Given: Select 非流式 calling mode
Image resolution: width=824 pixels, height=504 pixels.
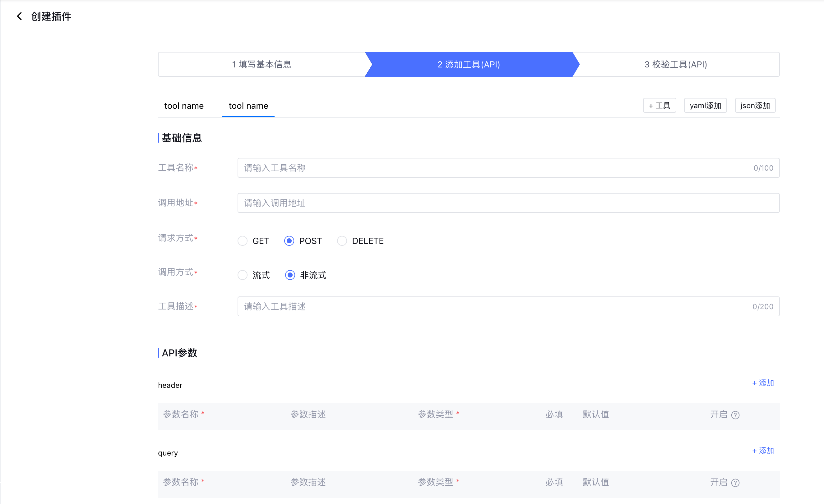Looking at the screenshot, I should point(290,275).
